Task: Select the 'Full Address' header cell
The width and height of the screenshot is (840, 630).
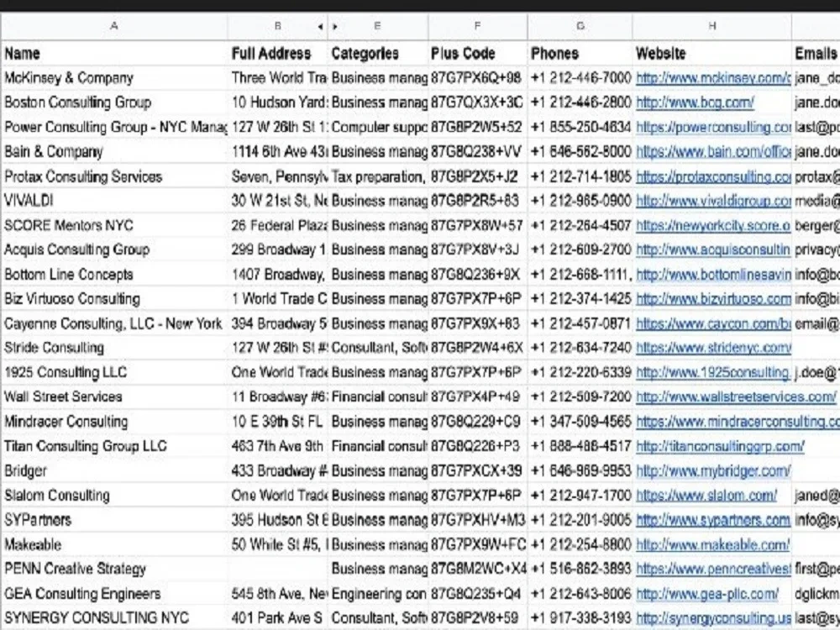Action: (277, 54)
